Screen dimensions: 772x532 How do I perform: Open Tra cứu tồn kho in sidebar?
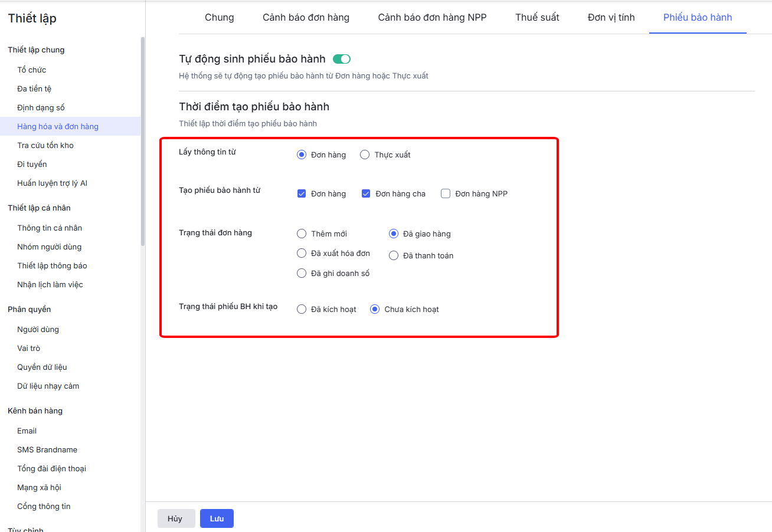[x=45, y=145]
